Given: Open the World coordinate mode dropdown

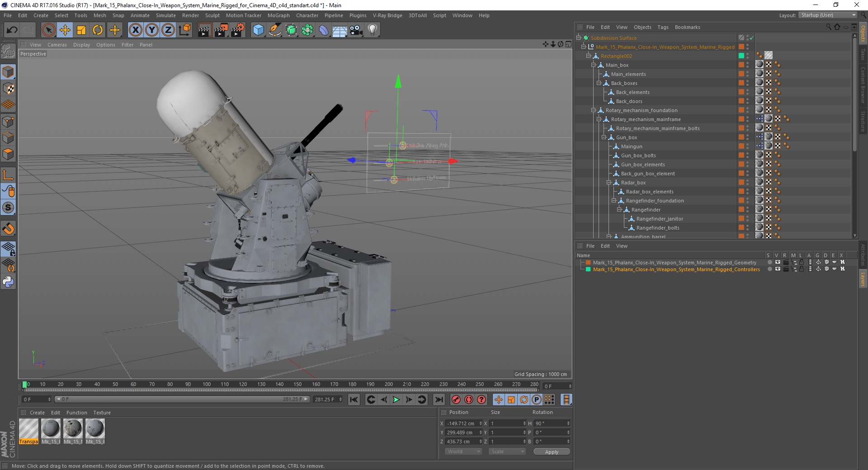Looking at the screenshot, I should pos(463,451).
